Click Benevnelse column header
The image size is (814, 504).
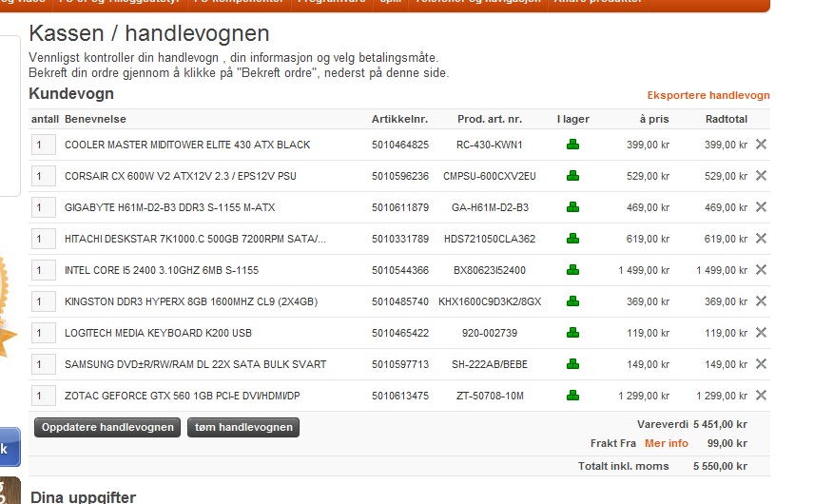(x=95, y=119)
